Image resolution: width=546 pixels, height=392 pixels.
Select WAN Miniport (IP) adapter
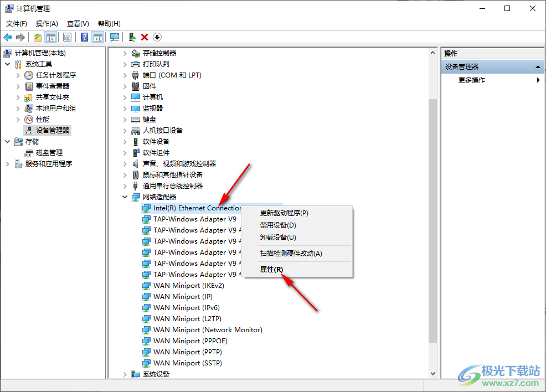pos(183,297)
